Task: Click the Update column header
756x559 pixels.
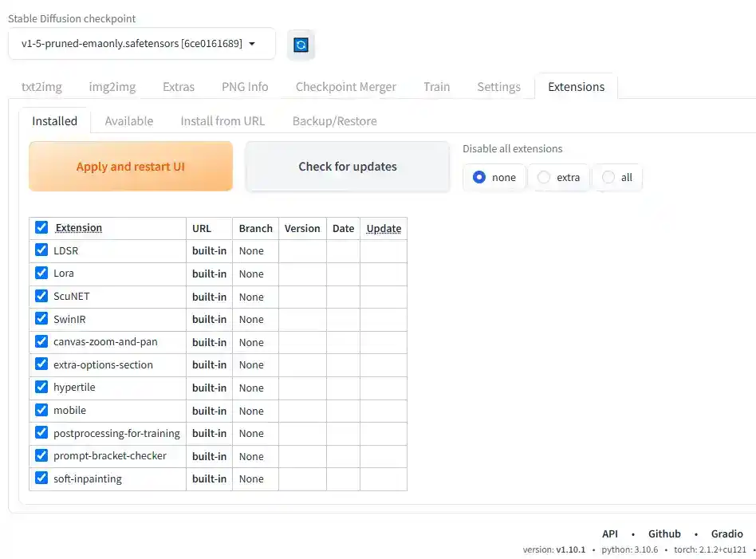Action: pos(384,229)
